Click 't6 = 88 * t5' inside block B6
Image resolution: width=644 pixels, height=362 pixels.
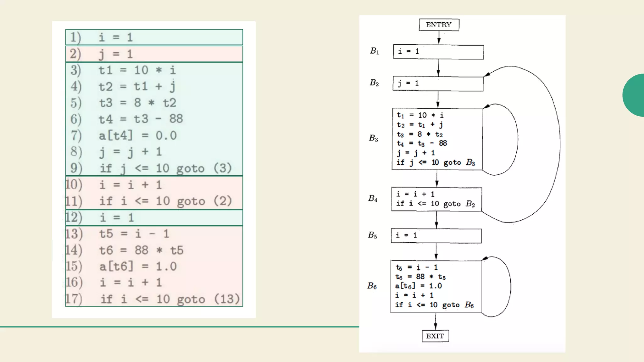coord(420,277)
